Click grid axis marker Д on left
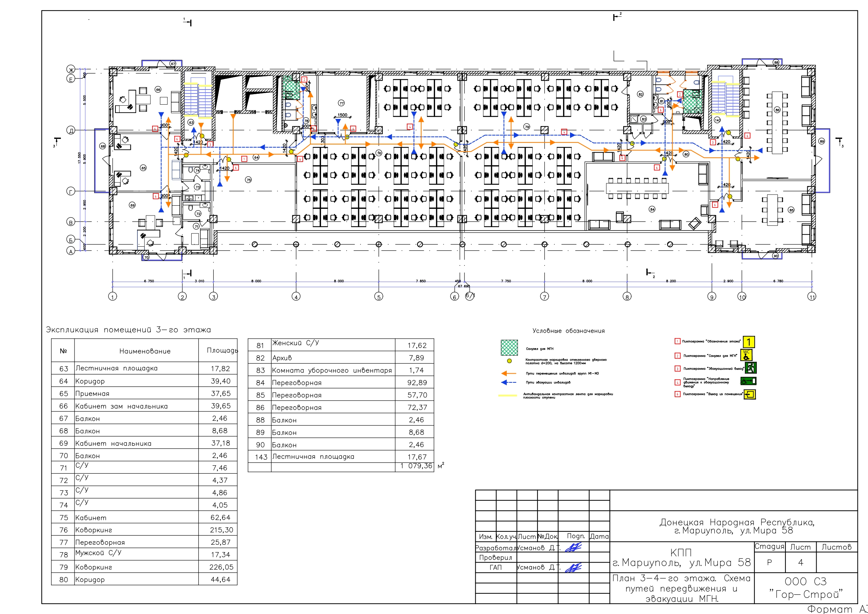 [x=71, y=130]
